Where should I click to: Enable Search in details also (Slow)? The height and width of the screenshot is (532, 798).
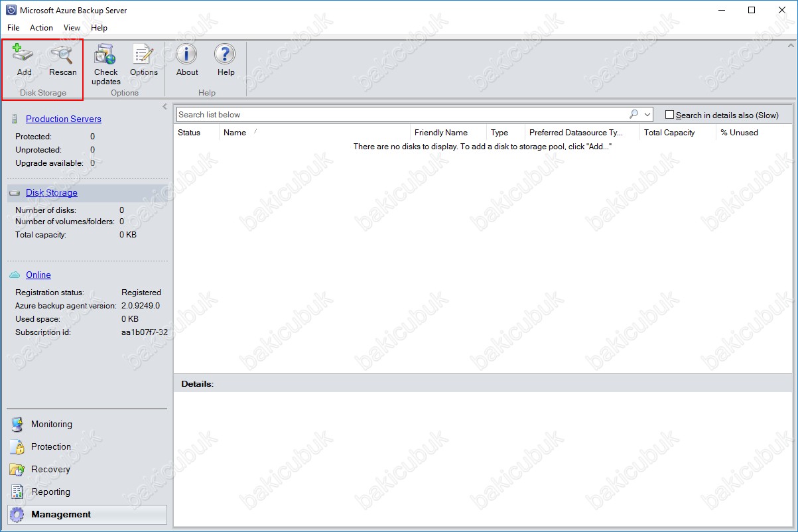coord(669,115)
